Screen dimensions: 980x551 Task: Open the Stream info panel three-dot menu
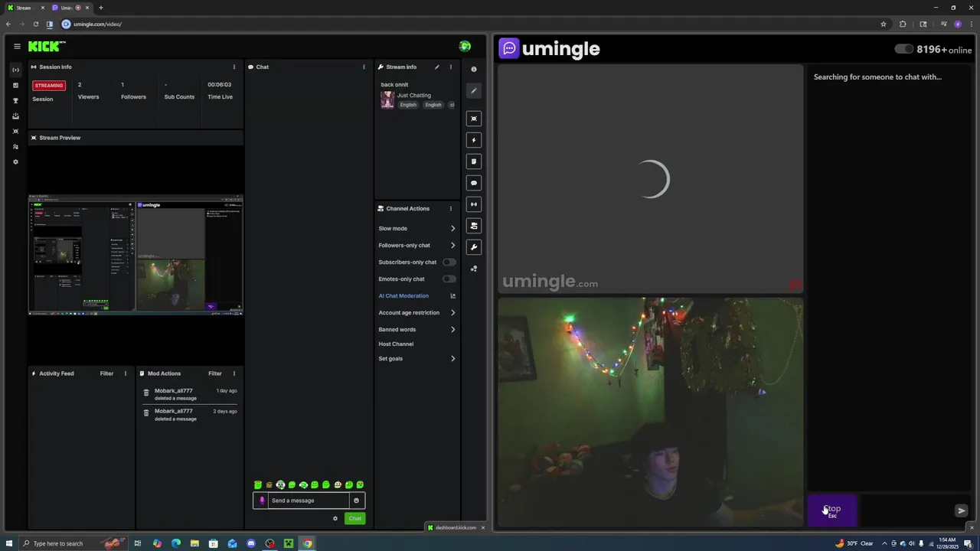point(450,67)
